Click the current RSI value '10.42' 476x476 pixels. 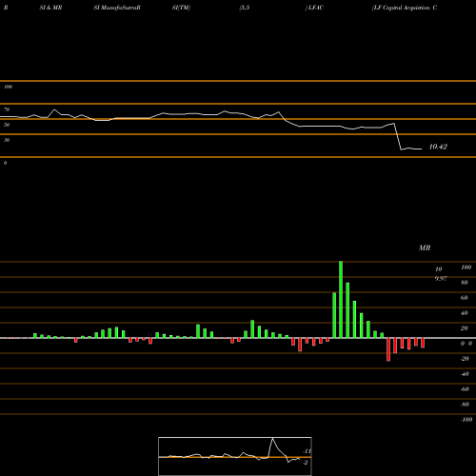tap(438, 147)
